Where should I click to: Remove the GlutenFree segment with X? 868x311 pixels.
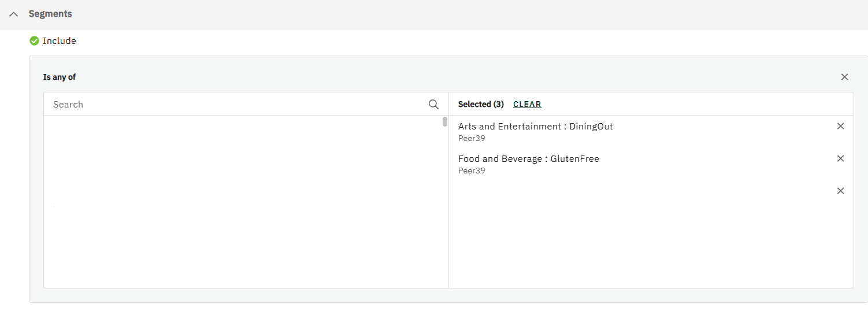(x=840, y=158)
